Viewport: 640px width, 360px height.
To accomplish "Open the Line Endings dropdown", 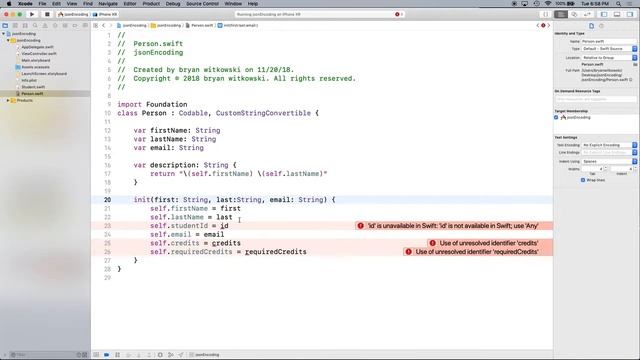I will point(609,152).
